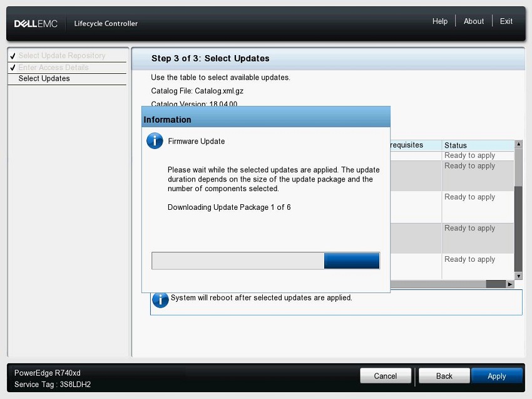Click the 'Please wait while the selected updates' message

click(274, 179)
